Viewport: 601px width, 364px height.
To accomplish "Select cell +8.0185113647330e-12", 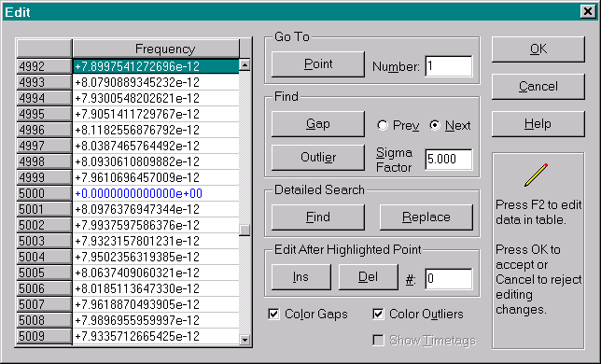I will pyautogui.click(x=156, y=288).
